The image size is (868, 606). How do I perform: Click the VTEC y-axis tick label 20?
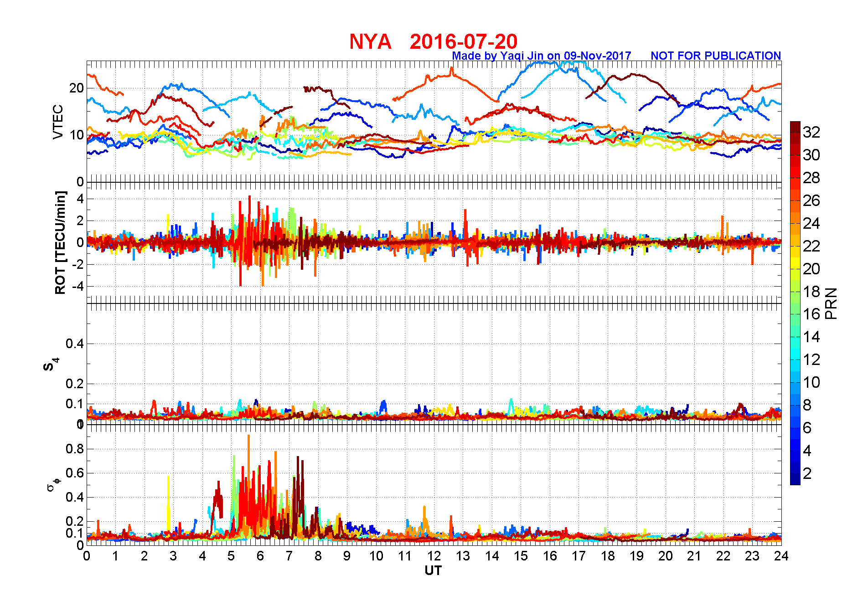pos(77,88)
